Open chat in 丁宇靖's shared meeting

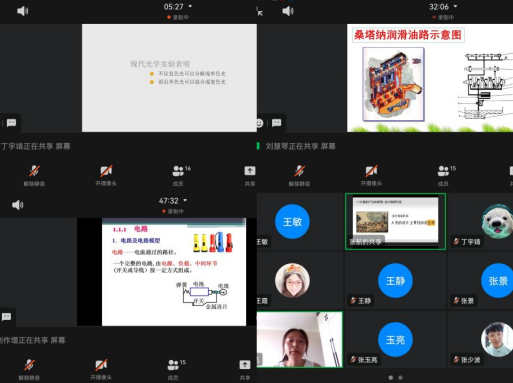click(11, 123)
